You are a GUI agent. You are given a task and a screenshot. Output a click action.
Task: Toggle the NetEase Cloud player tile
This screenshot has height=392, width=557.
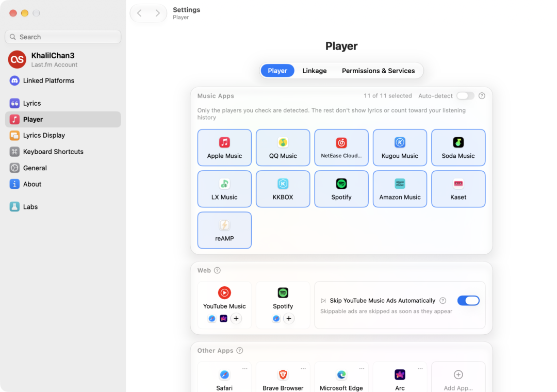point(341,148)
